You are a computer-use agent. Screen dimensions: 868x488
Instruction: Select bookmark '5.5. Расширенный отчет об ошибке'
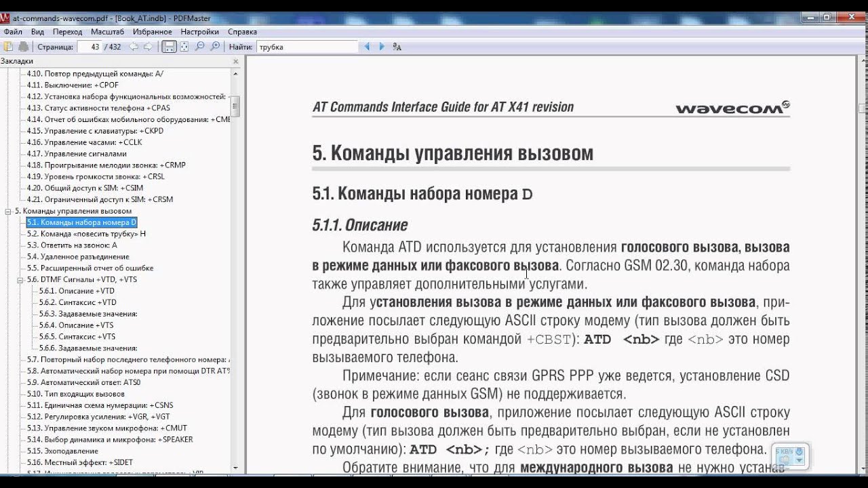click(x=90, y=268)
